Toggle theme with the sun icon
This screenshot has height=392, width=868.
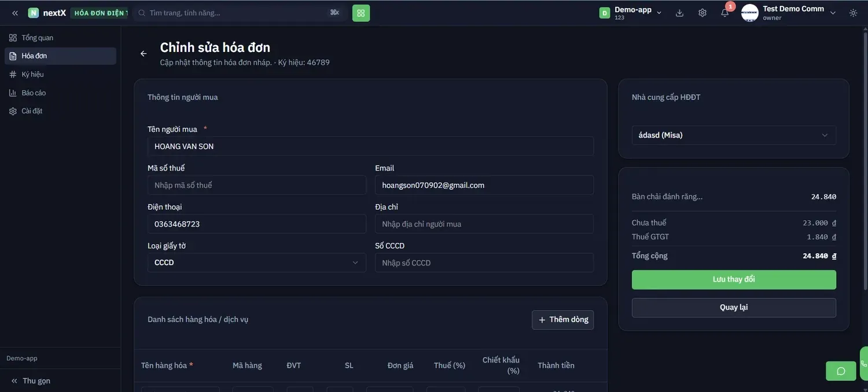click(x=853, y=13)
